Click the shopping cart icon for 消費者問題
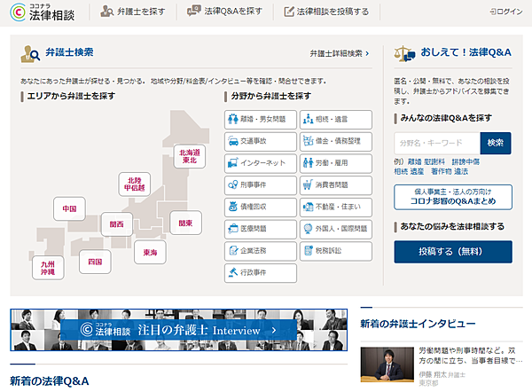The image size is (532, 392). point(308,184)
